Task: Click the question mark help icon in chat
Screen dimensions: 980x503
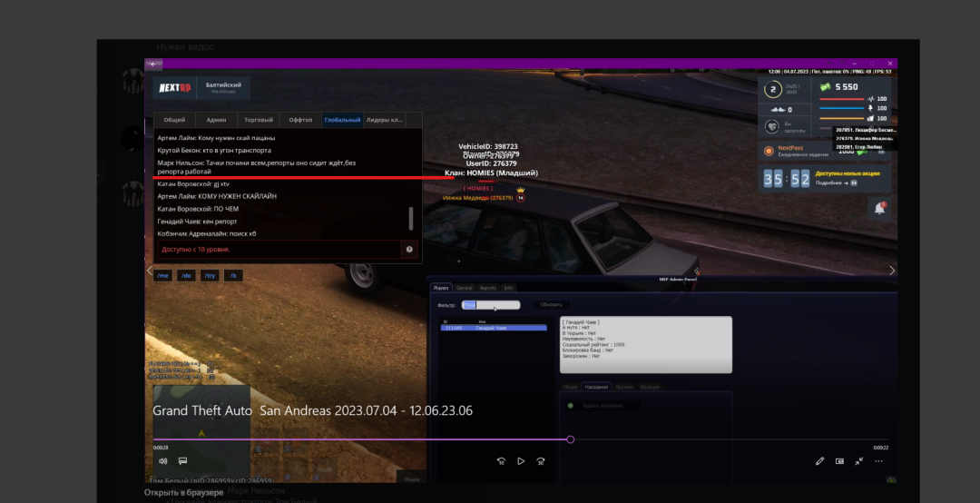Action: tap(408, 249)
